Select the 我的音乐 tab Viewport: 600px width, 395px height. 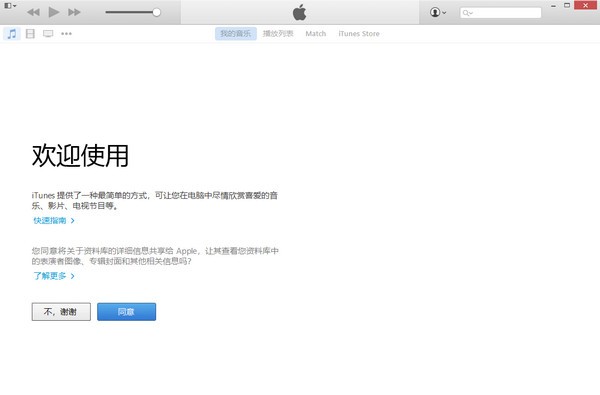[x=236, y=34]
